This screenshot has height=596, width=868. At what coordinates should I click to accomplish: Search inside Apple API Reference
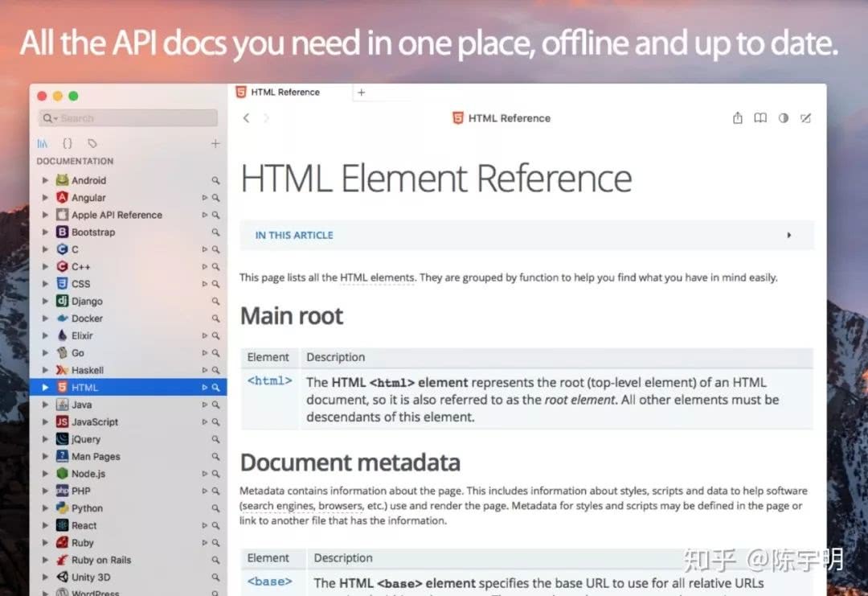[215, 215]
